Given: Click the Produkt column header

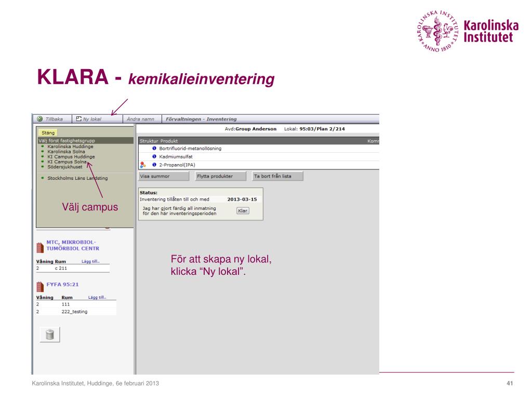Looking at the screenshot, I should pos(169,141).
